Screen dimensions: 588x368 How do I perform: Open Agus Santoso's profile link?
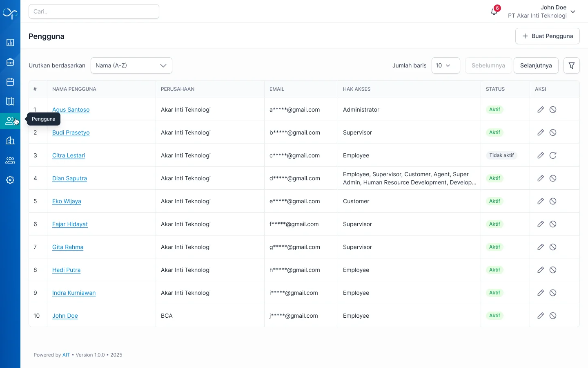(x=71, y=110)
